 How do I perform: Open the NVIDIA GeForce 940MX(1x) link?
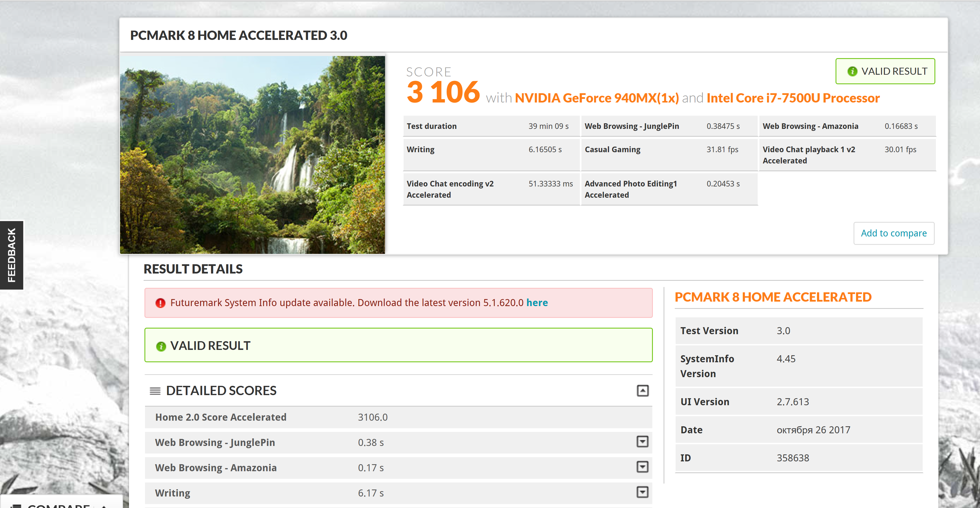tap(597, 98)
